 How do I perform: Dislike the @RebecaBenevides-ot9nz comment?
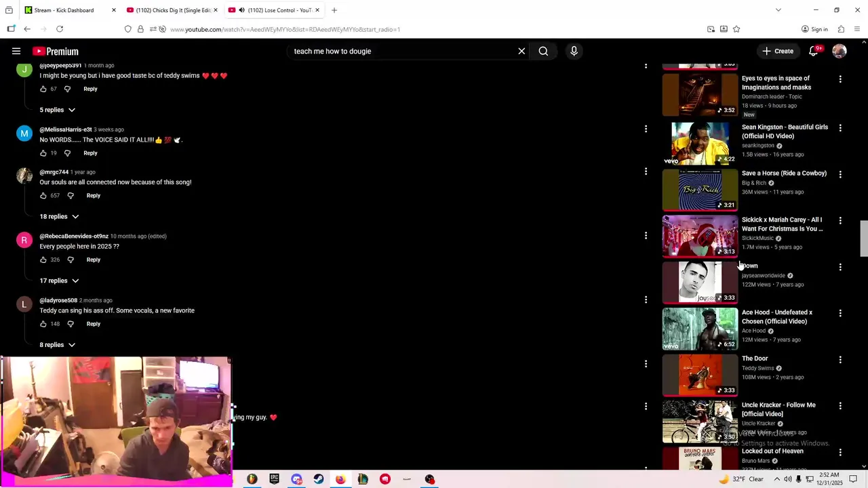[x=71, y=260]
